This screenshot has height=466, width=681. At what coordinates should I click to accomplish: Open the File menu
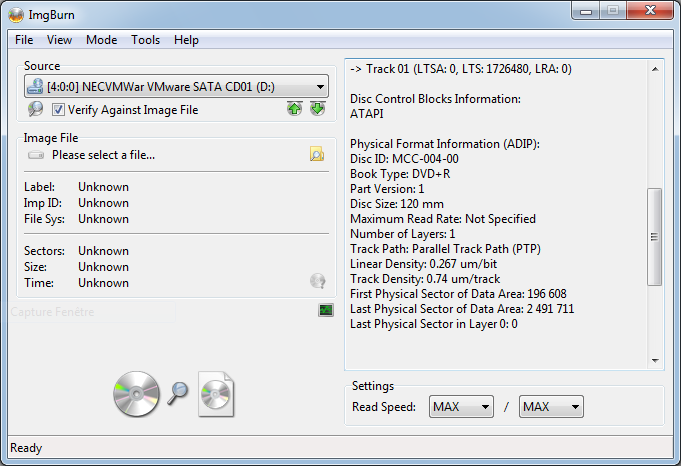pyautogui.click(x=24, y=40)
